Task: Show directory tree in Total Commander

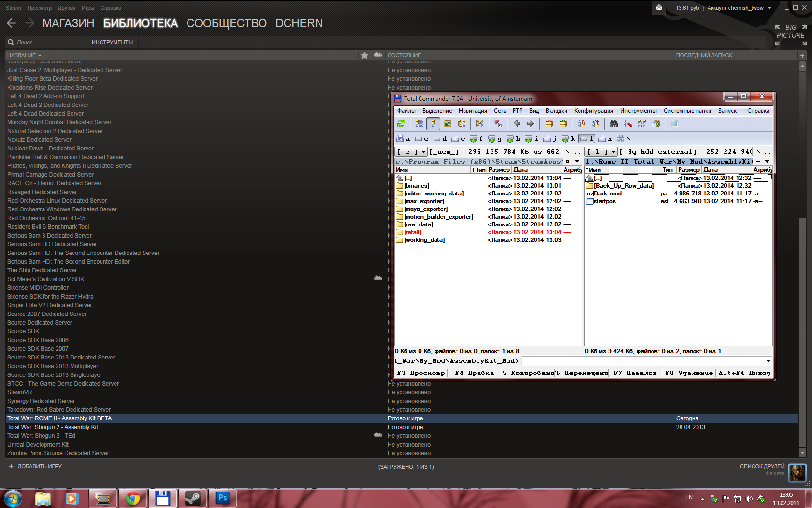Action: point(462,124)
